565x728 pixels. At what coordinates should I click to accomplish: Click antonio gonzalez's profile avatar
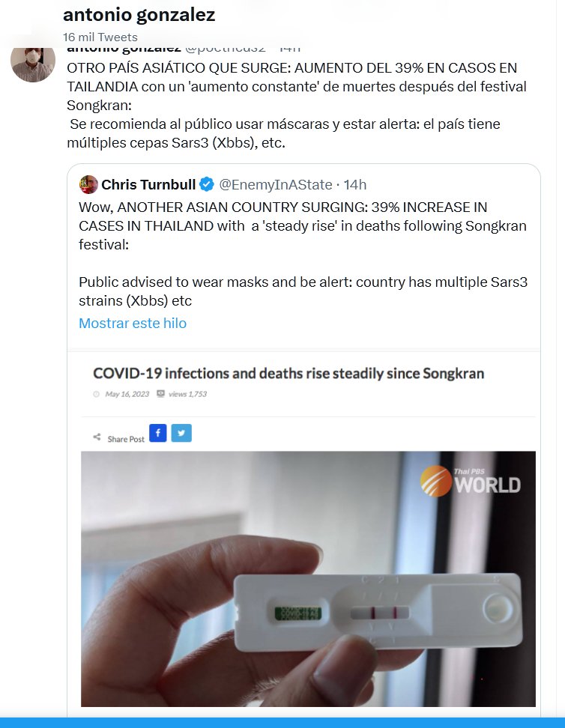tap(33, 61)
